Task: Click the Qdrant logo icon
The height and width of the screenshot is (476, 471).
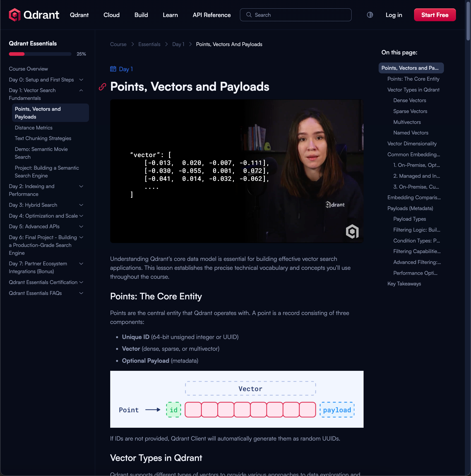Action: [x=15, y=15]
